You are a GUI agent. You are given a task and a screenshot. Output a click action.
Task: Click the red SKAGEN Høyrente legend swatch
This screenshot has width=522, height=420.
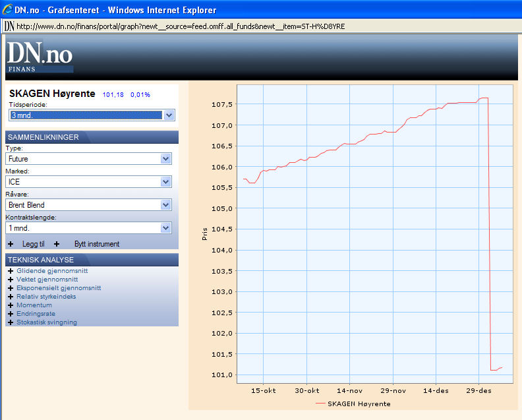(x=320, y=404)
